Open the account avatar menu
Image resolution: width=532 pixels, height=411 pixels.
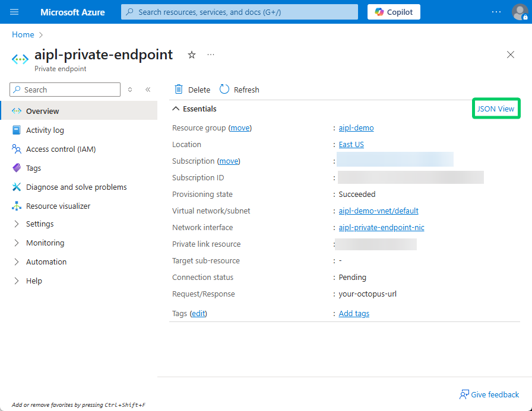tap(520, 12)
